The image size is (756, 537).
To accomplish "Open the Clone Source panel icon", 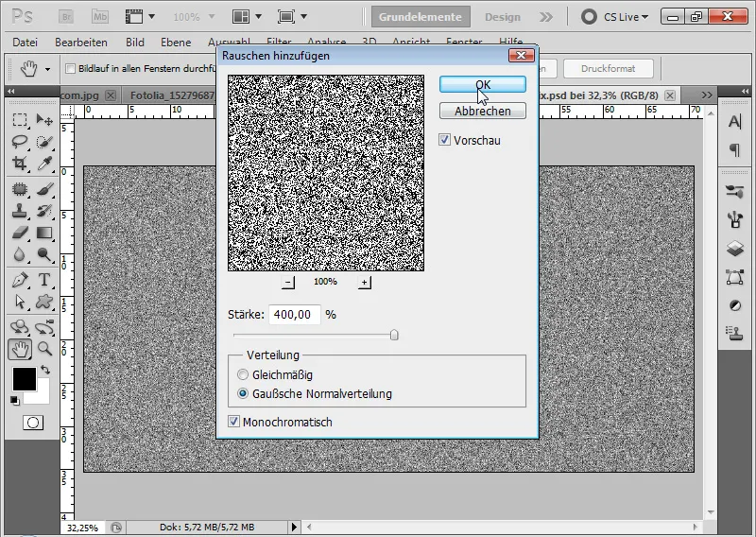I will pyautogui.click(x=735, y=333).
